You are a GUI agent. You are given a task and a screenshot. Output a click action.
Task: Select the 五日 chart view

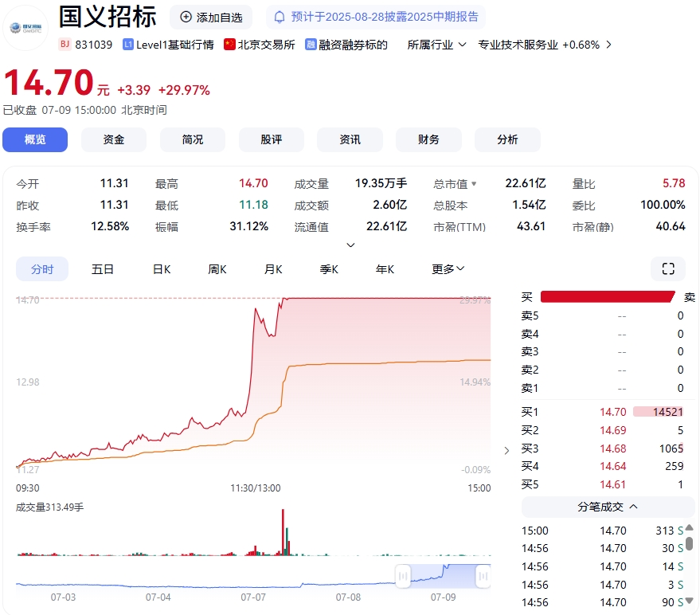click(x=103, y=269)
